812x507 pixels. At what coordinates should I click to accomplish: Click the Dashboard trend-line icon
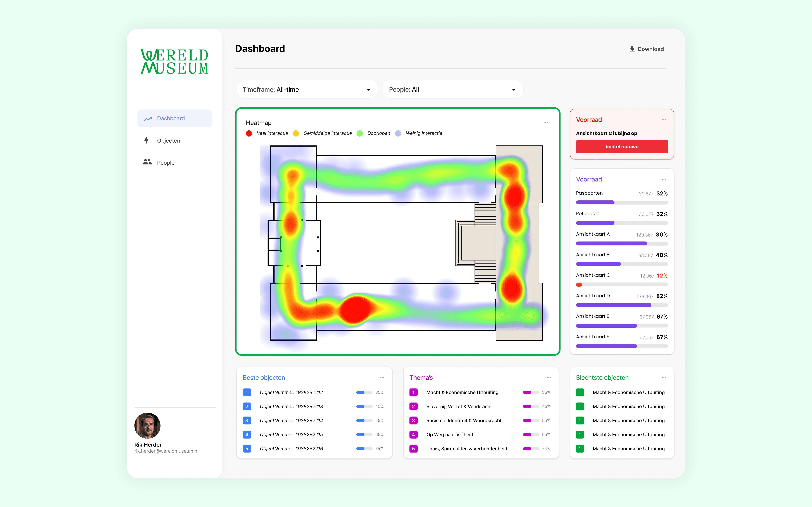coord(148,119)
